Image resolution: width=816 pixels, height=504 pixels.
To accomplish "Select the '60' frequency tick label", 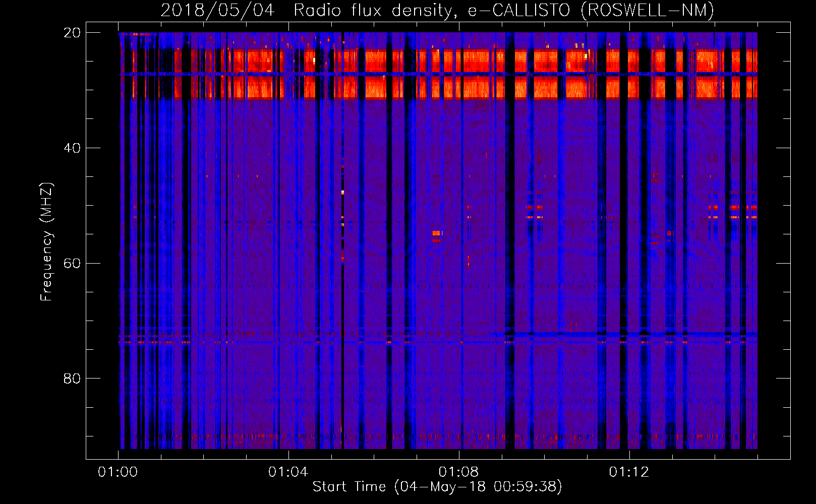I will pos(72,263).
